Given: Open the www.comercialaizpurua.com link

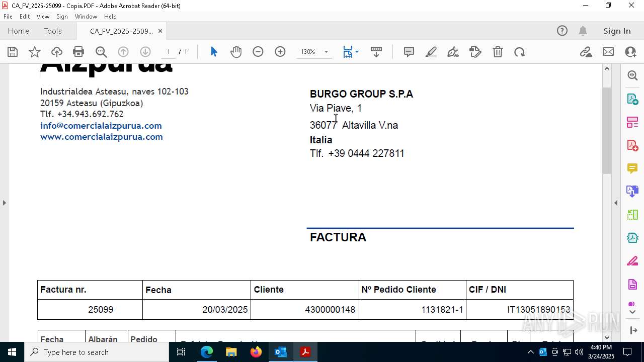Looking at the screenshot, I should coord(102,137).
